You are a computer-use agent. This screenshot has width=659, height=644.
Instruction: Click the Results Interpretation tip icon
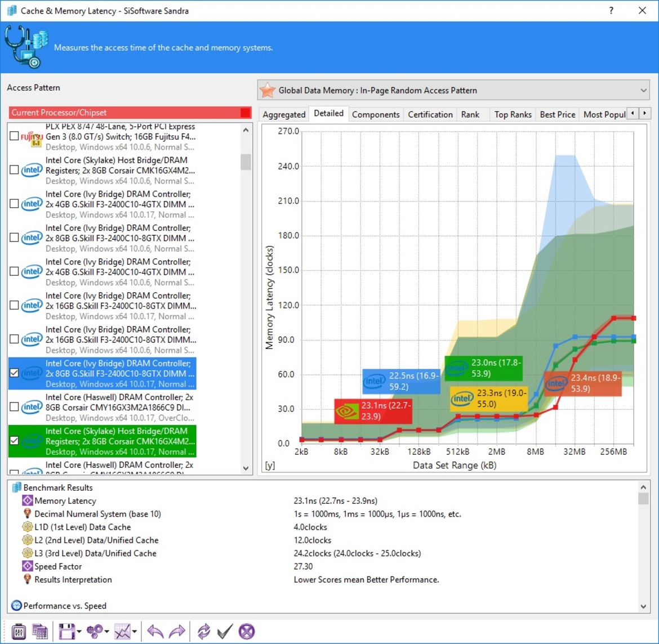(x=28, y=579)
